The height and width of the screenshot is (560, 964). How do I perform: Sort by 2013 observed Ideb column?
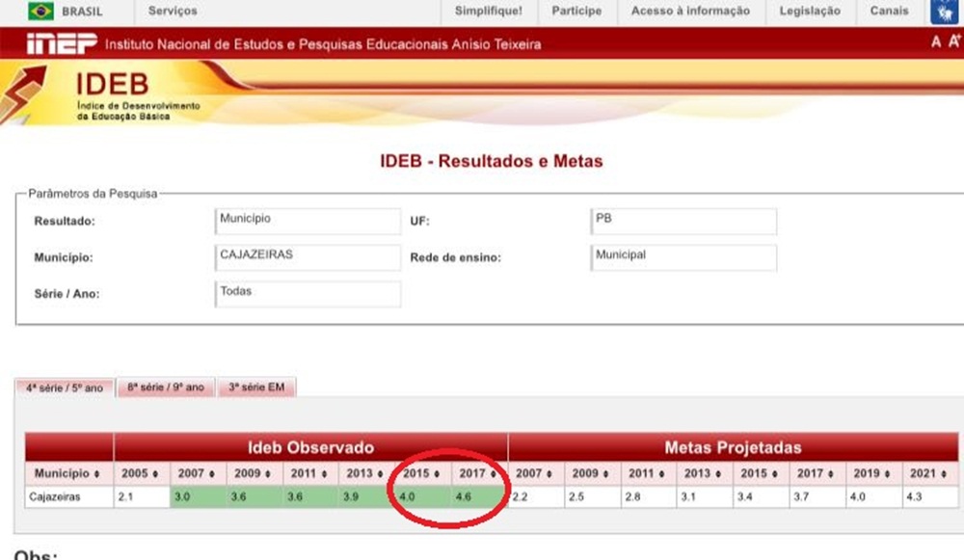click(365, 474)
